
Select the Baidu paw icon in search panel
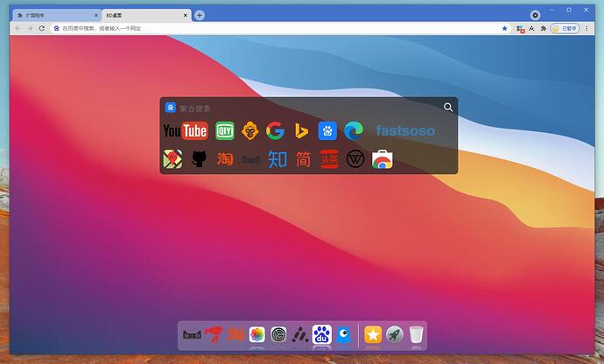click(x=327, y=131)
